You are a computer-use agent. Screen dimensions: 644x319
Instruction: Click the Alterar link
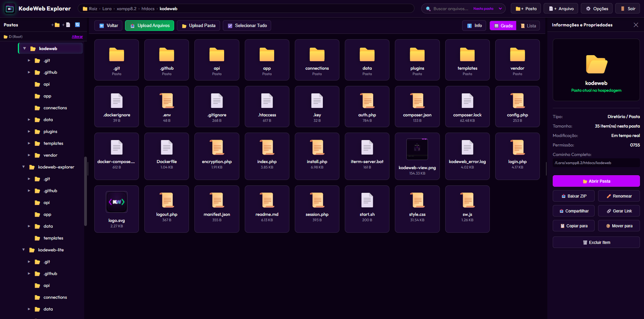(x=77, y=37)
